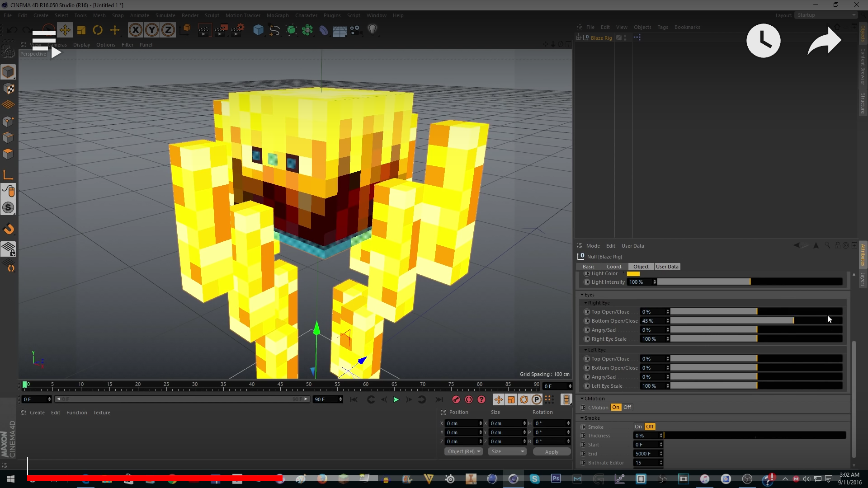Turn CMotion Off

[627, 407]
